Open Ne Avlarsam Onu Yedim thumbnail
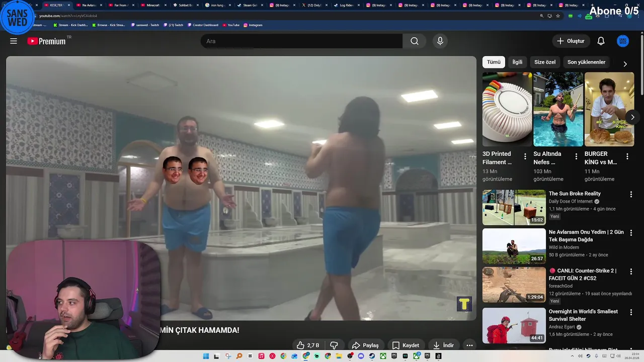 tap(514, 246)
